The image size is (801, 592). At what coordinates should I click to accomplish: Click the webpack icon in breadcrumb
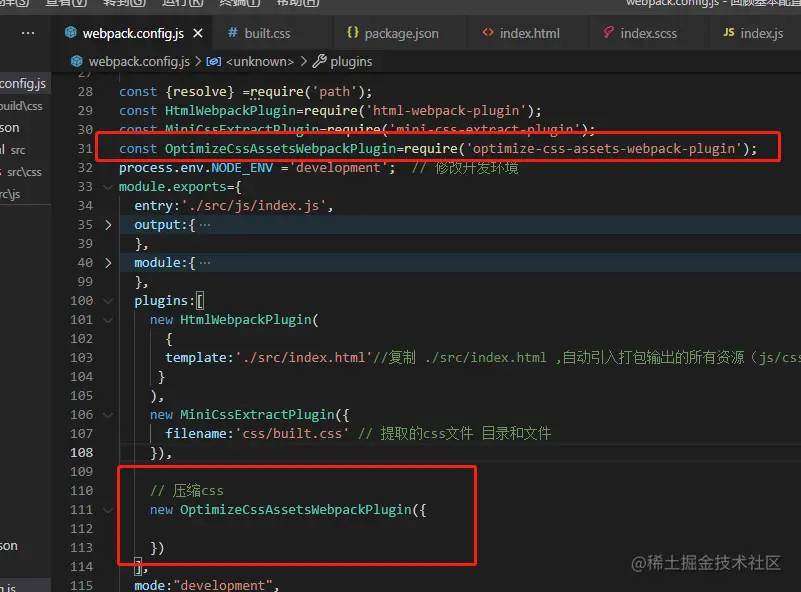coord(77,61)
